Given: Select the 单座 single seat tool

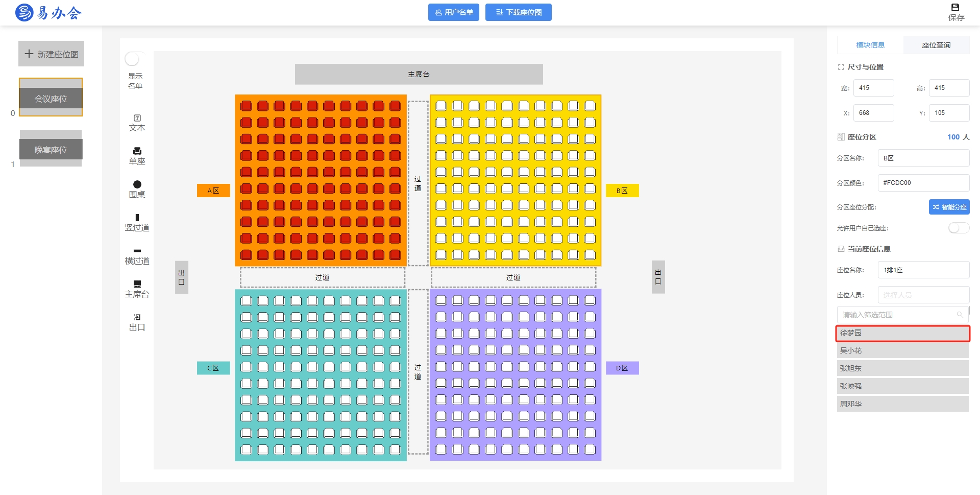Looking at the screenshot, I should click(137, 156).
